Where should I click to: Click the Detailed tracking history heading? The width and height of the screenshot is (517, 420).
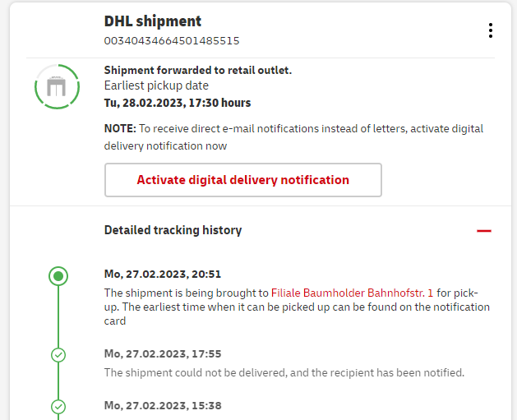pos(173,230)
